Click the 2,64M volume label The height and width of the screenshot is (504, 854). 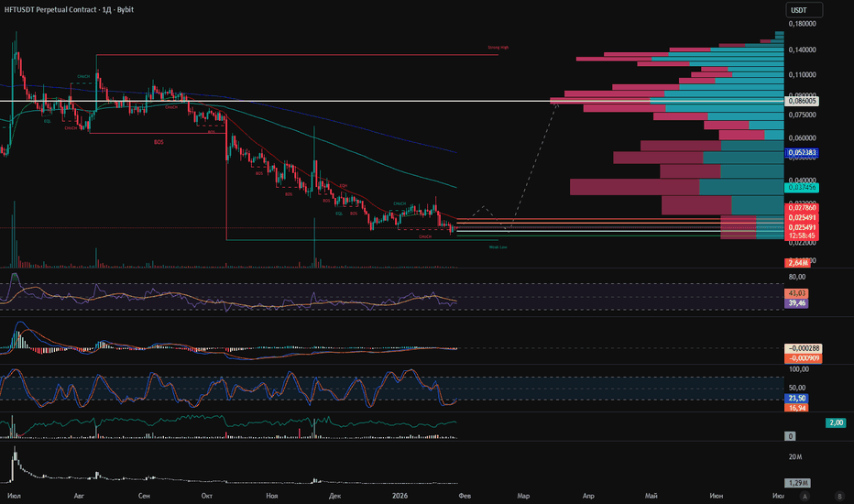click(797, 263)
